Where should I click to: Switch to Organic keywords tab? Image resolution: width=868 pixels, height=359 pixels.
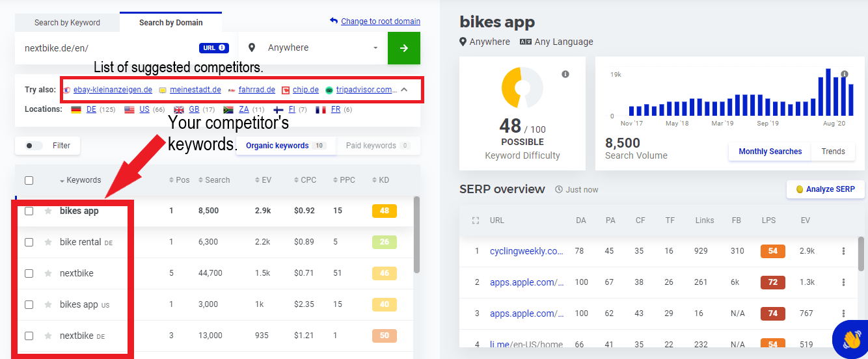(x=285, y=146)
